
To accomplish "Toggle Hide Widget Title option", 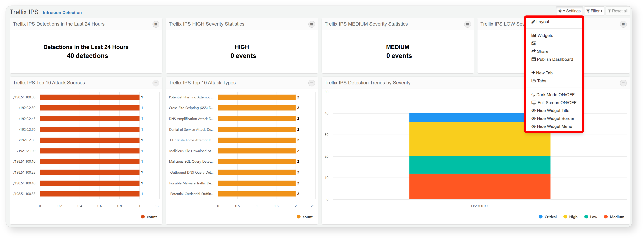I will (550, 110).
